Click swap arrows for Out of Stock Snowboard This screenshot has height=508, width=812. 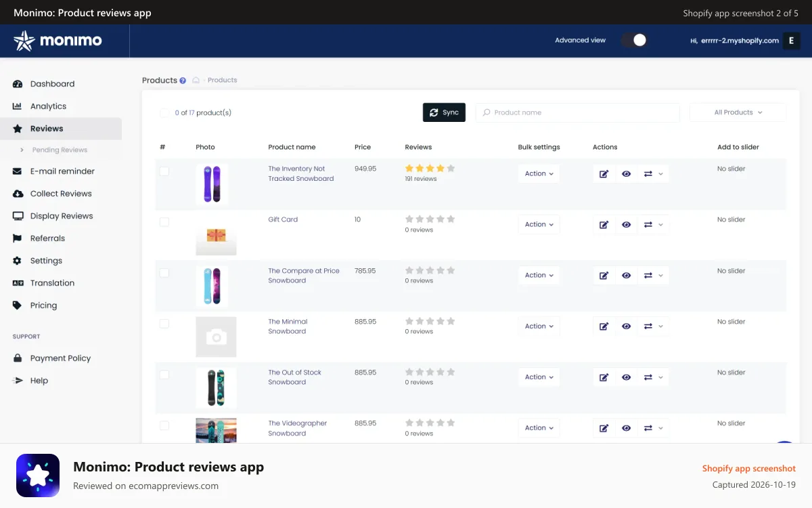click(648, 377)
